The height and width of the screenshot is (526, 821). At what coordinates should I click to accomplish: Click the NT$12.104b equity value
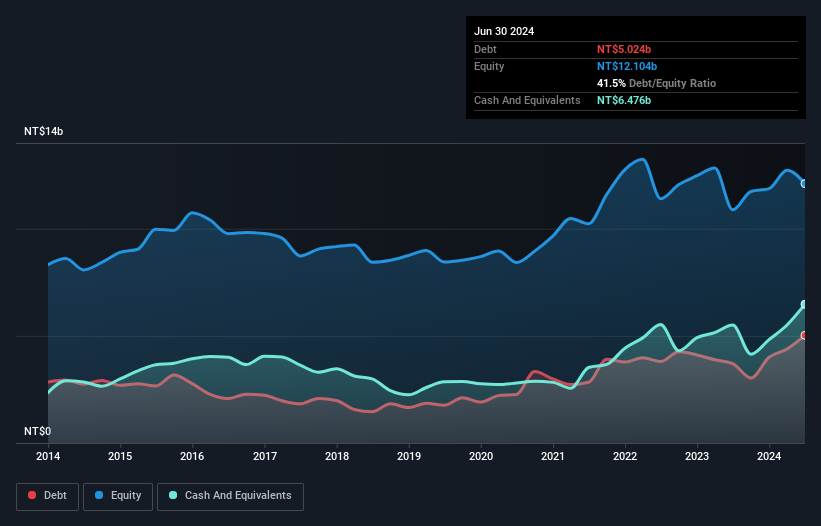627,66
